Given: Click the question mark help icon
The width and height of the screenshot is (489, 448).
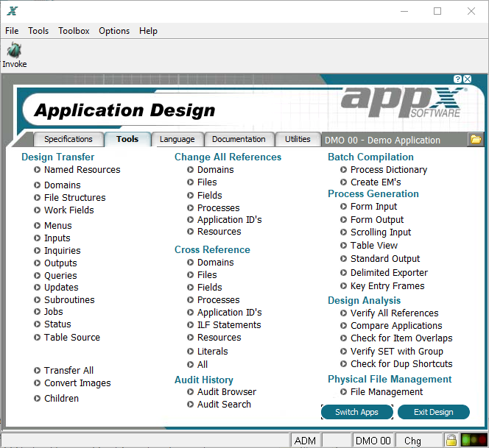Looking at the screenshot, I should click(457, 79).
